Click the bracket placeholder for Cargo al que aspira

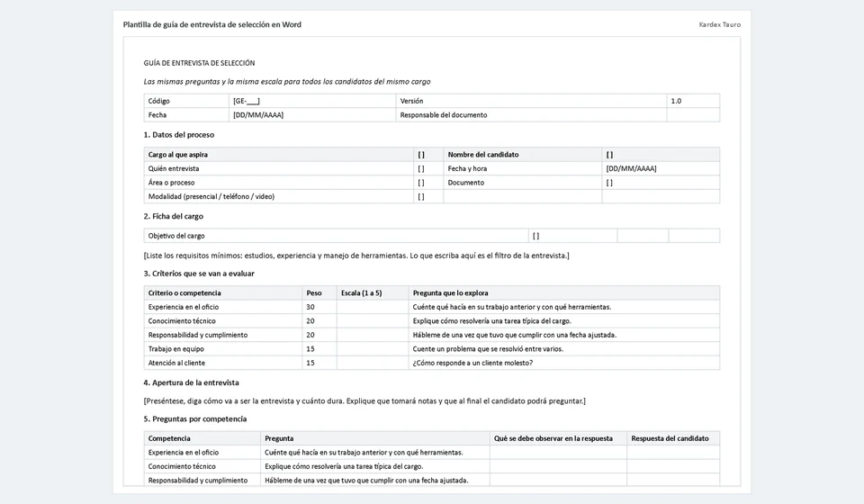(x=421, y=155)
